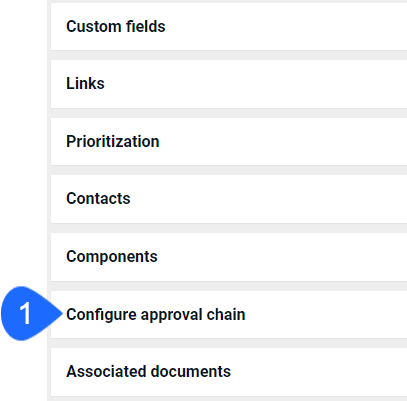This screenshot has width=407, height=401.
Task: Click blank space in Components row
Action: pos(283,257)
